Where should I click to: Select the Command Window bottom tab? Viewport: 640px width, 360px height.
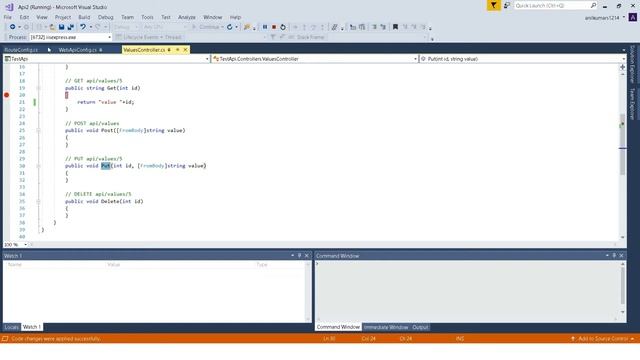pos(338,327)
